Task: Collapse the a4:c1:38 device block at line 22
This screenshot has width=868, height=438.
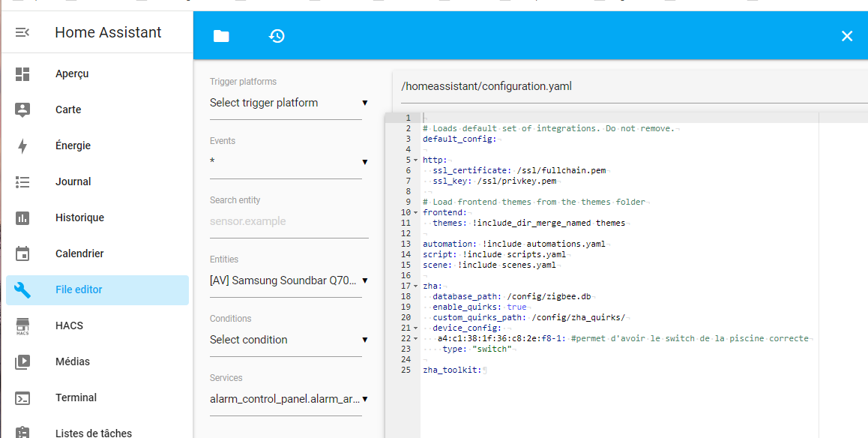Action: click(416, 339)
